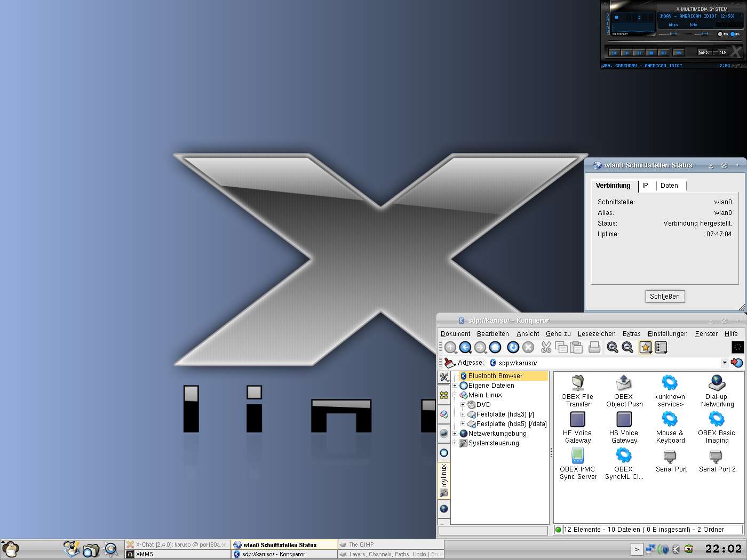Screen dimensions: 747x560
Task: Expand the Festplatte (hda5) /data node
Action: pos(463,424)
